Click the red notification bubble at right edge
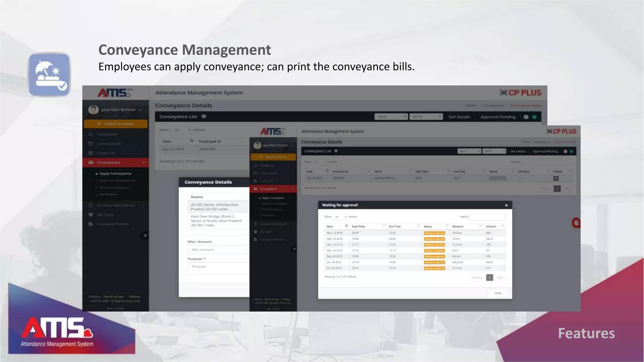644x362 pixels. click(576, 223)
